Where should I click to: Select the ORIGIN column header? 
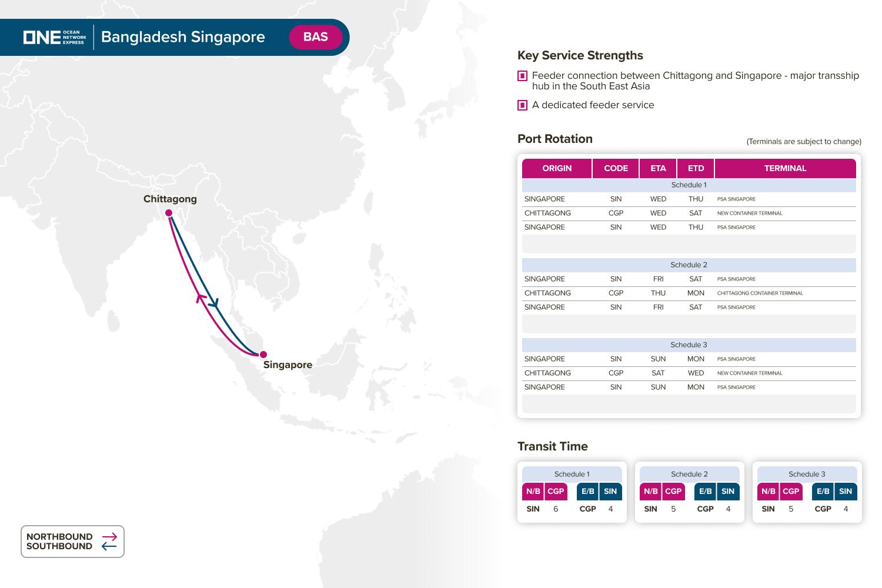pyautogui.click(x=557, y=168)
